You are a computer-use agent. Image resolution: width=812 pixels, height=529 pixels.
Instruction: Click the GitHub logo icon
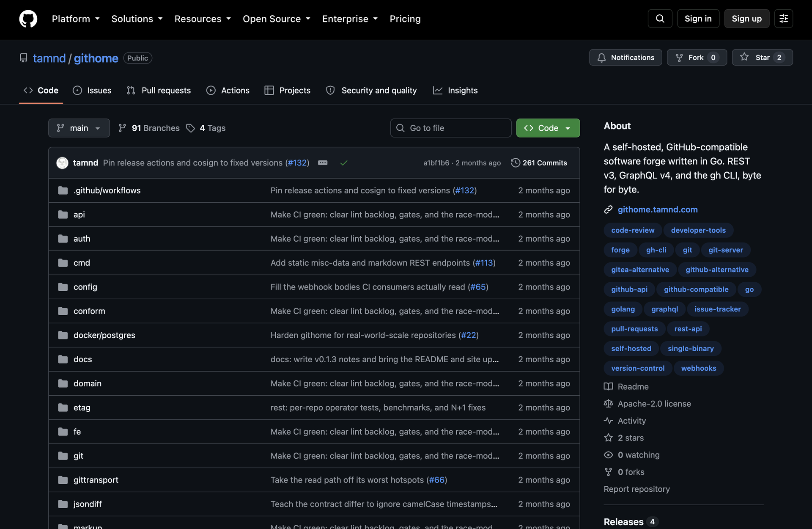28,19
